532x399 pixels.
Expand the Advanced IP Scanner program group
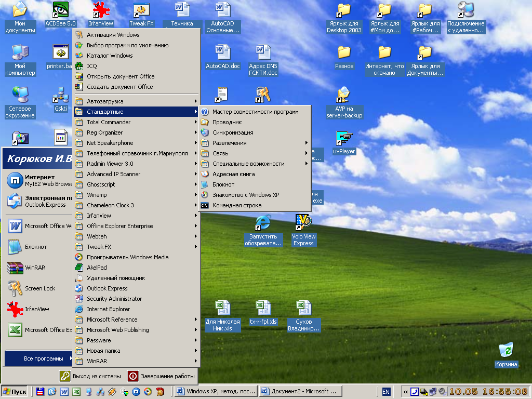pos(136,174)
